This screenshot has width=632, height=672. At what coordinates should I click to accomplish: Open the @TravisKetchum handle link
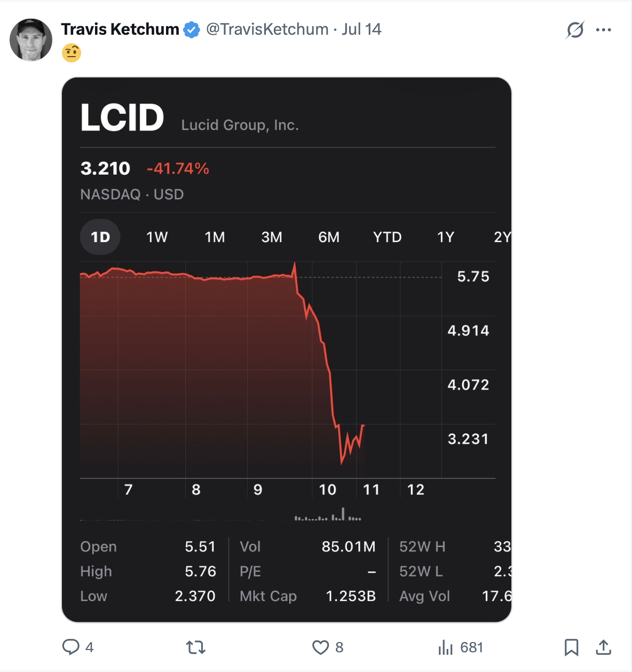pos(267,29)
